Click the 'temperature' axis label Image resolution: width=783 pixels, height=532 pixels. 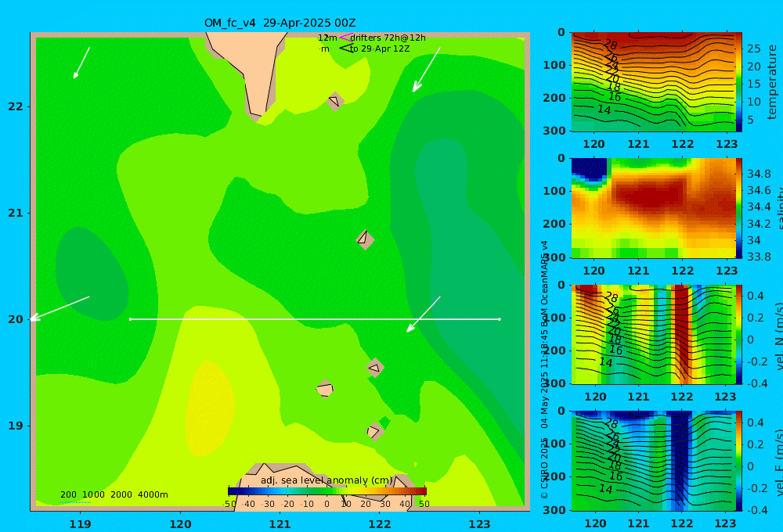tap(773, 82)
